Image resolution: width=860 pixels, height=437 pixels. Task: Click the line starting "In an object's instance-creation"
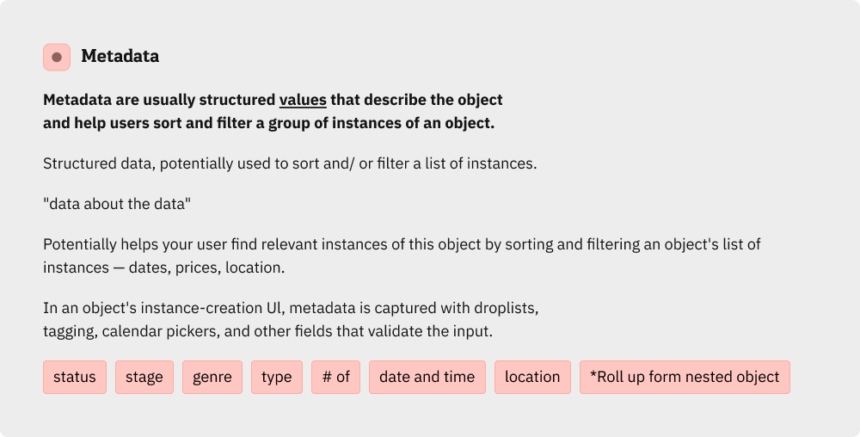coord(291,308)
